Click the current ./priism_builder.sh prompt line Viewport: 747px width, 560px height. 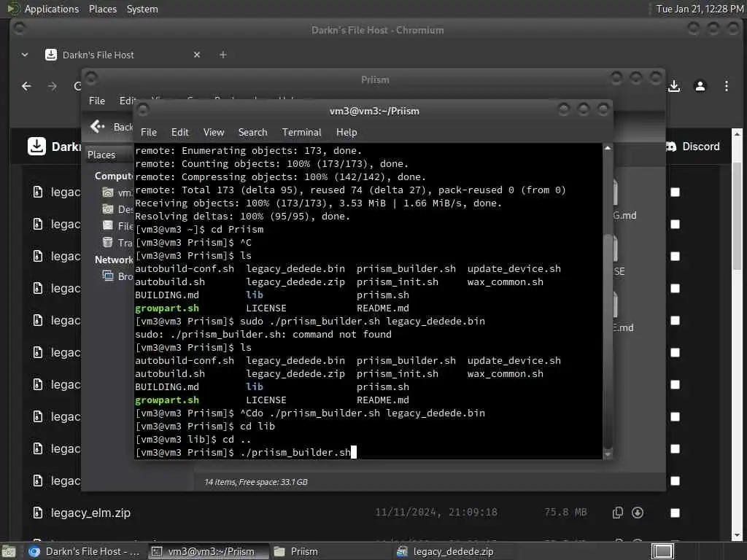pos(245,452)
